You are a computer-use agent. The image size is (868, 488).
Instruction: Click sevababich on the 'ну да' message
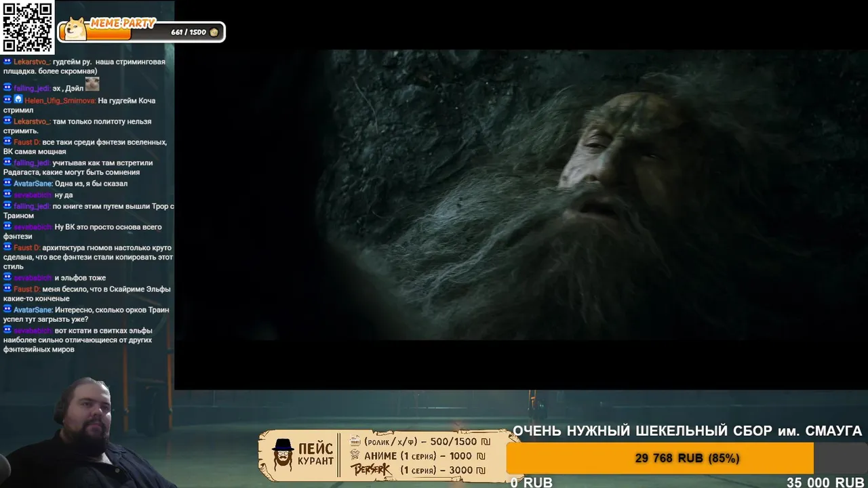pos(33,195)
